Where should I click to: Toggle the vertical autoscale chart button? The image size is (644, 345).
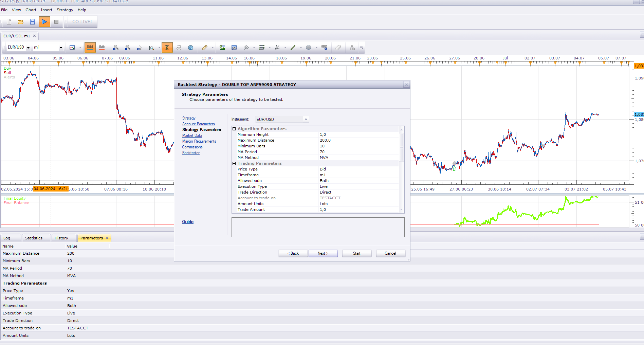coord(167,48)
